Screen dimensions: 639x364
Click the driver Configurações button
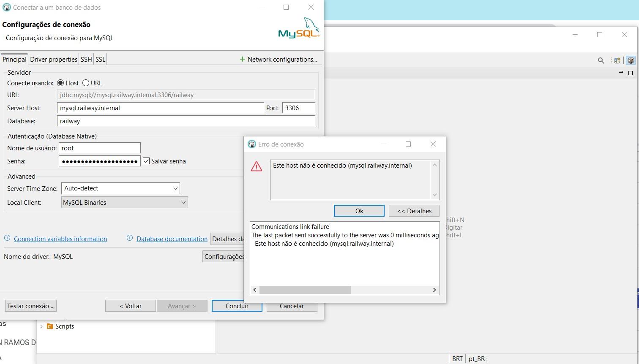coord(224,256)
